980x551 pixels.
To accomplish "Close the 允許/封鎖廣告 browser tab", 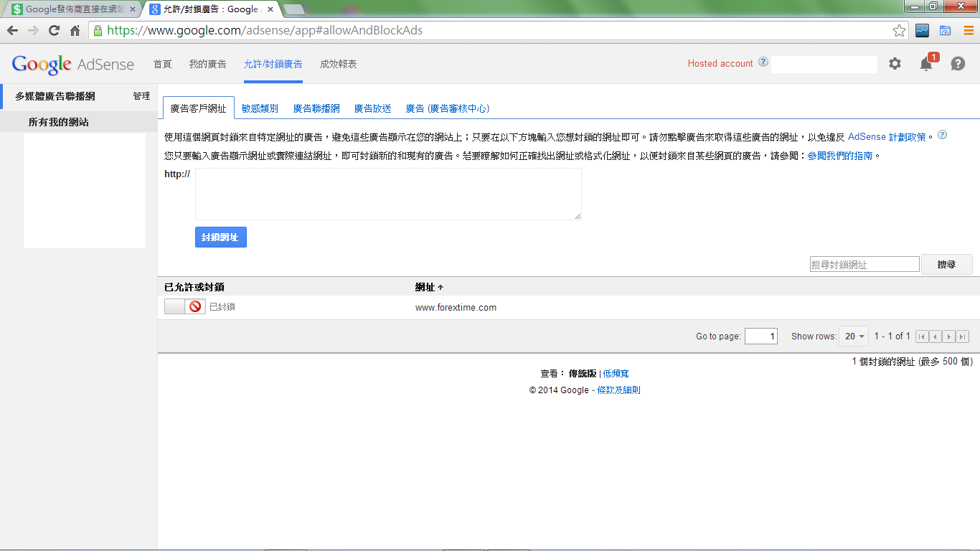I will [272, 9].
